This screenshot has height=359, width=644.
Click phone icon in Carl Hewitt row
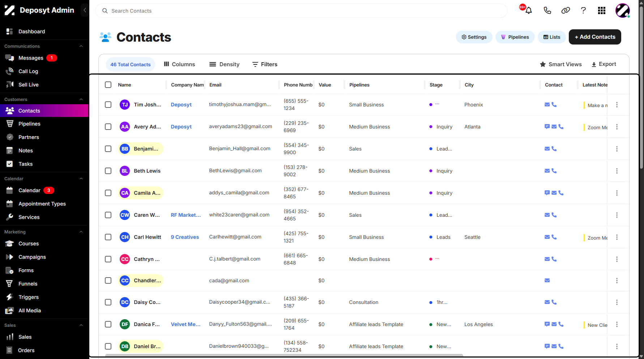click(554, 237)
